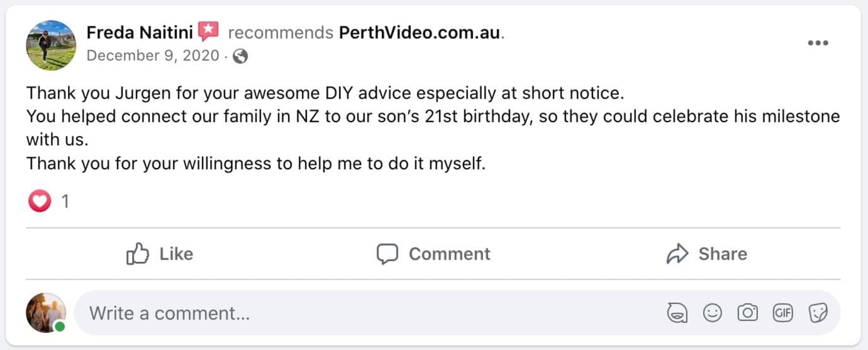This screenshot has width=868, height=350.
Task: Click the recommendation star badge icon
Action: coord(208,31)
